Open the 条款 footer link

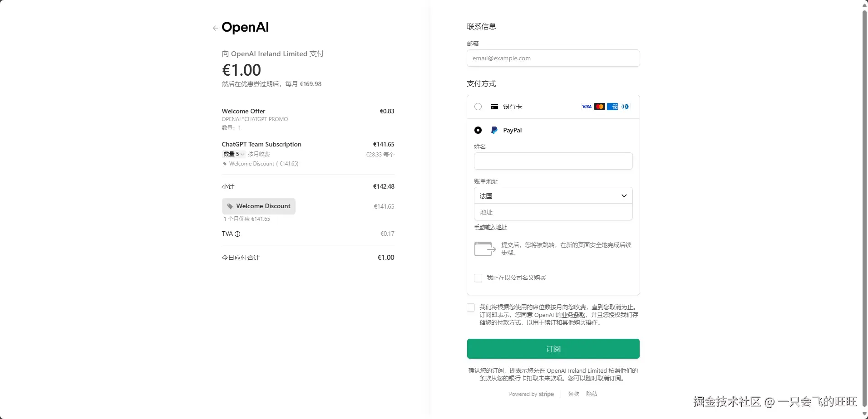coord(573,394)
